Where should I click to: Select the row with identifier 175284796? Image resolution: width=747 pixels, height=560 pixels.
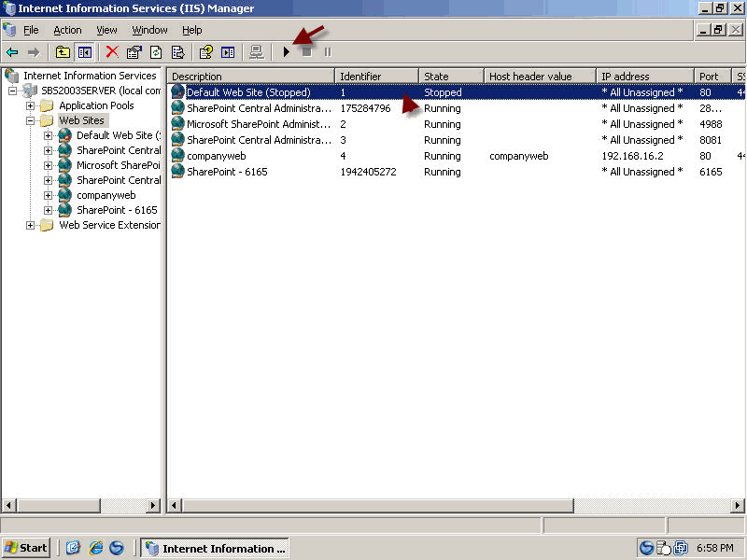coord(458,108)
